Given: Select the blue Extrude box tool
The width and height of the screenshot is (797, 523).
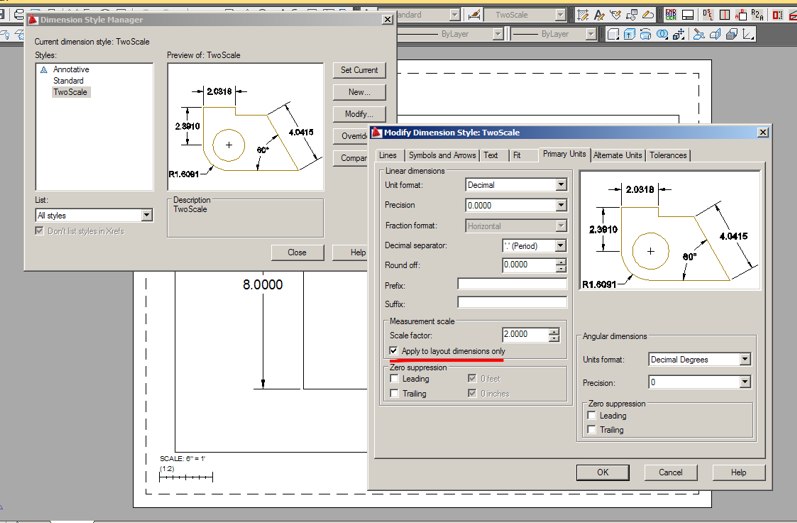Looking at the screenshot, I should (629, 35).
